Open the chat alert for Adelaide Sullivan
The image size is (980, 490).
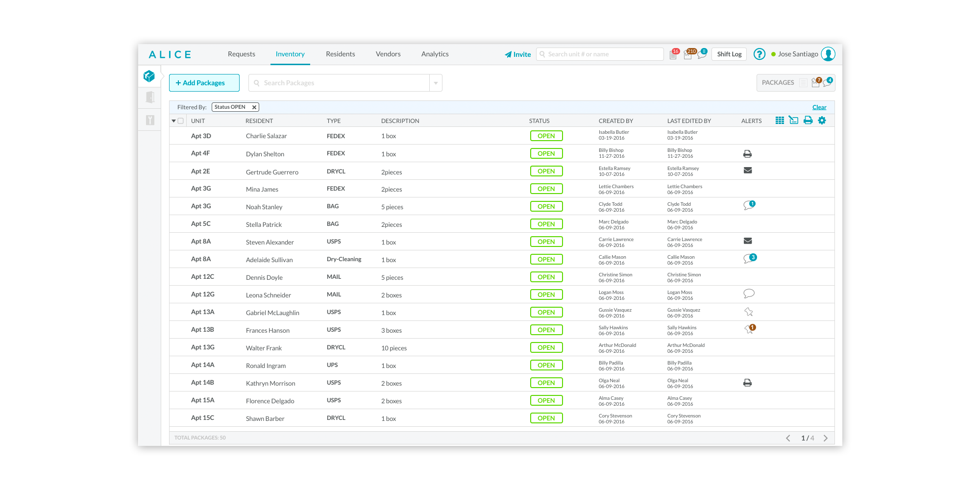pyautogui.click(x=750, y=258)
